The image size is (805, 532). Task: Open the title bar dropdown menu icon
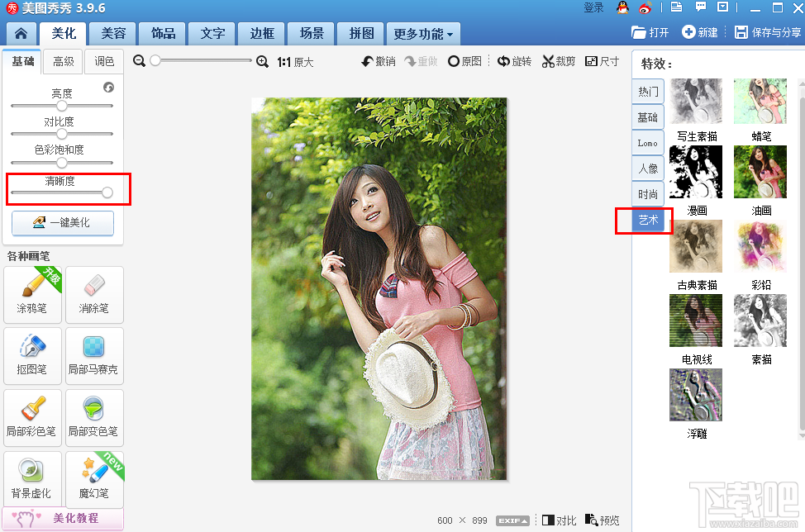tap(723, 7)
